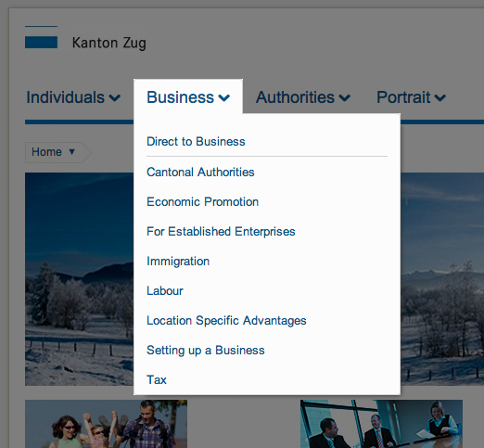The image size is (484, 448).
Task: Open the Immigration page
Action: [178, 262]
